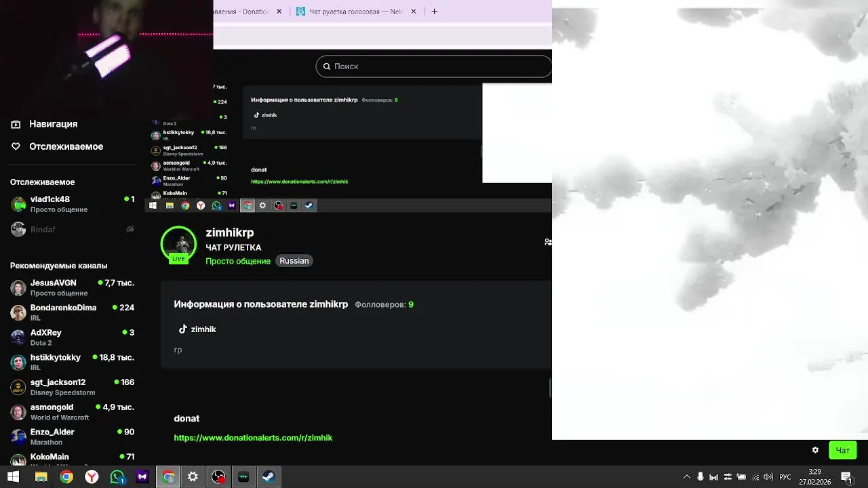The width and height of the screenshot is (868, 488).
Task: Click the network Wi-Fi tray icon
Action: (x=756, y=477)
